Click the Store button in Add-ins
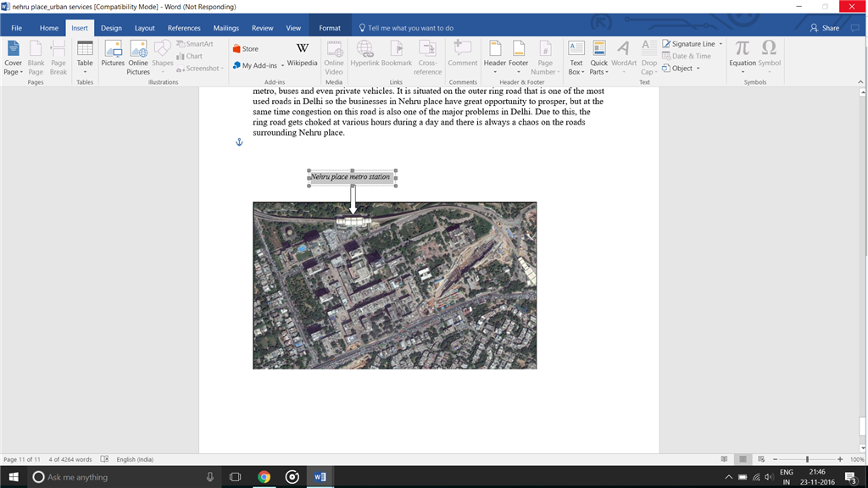The height and width of the screenshot is (488, 868). click(246, 48)
